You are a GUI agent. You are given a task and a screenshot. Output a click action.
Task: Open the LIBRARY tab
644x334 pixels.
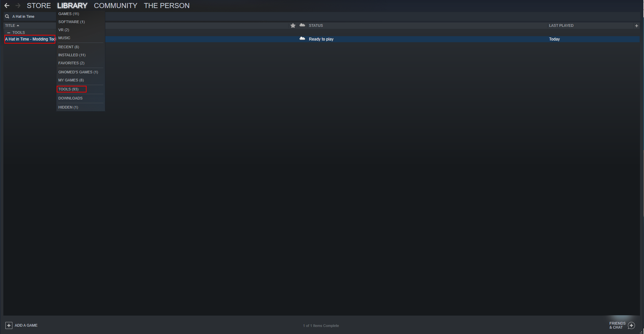point(72,6)
